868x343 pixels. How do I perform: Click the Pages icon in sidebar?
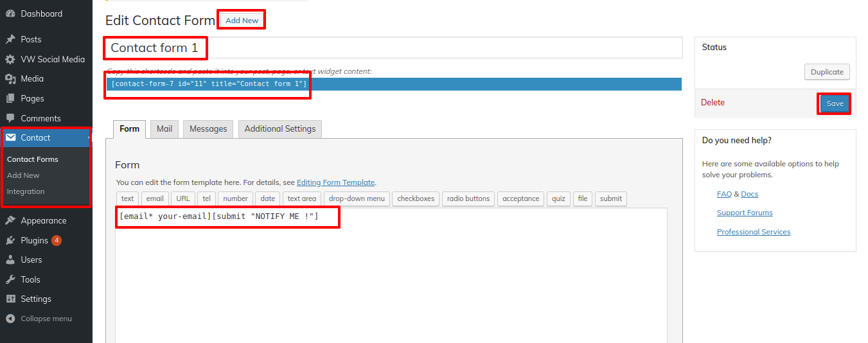[10, 99]
